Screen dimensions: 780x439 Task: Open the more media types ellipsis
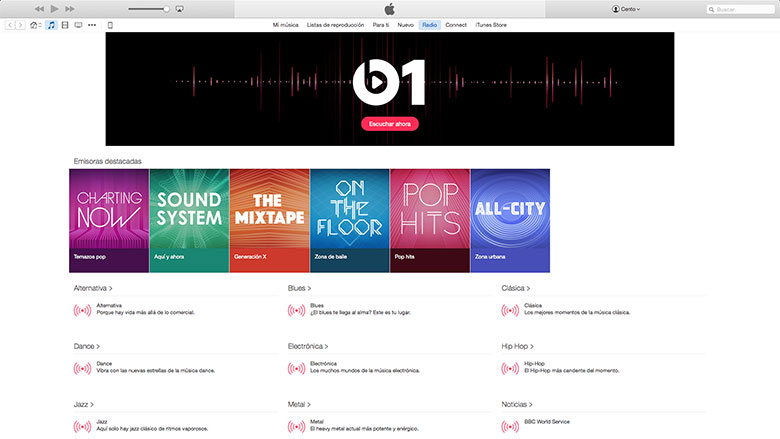click(x=92, y=25)
